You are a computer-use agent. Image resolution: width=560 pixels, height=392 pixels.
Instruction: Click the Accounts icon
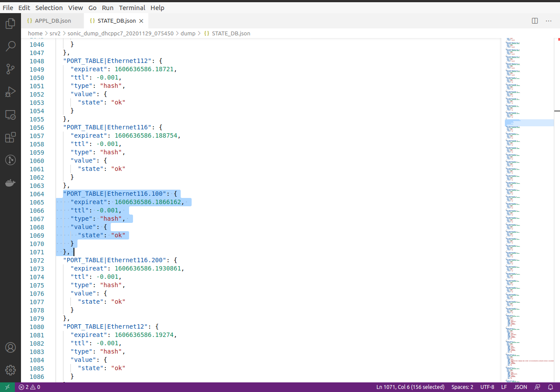(10, 347)
